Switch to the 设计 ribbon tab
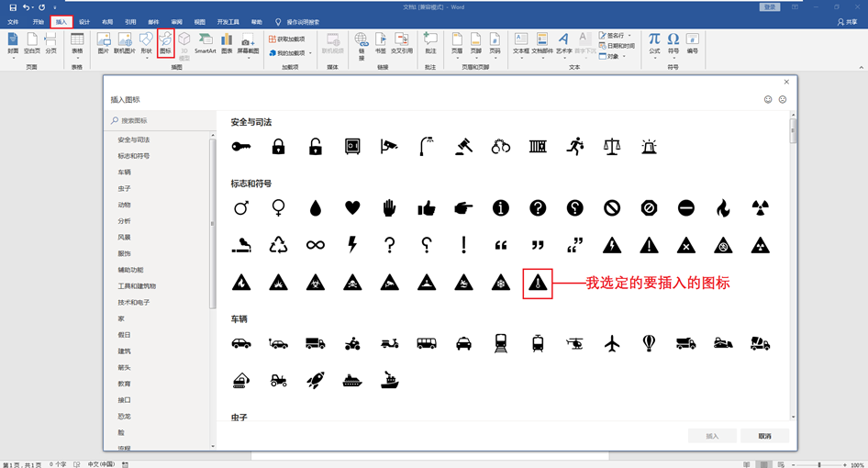Screen dimensions: 868x468 (84, 21)
